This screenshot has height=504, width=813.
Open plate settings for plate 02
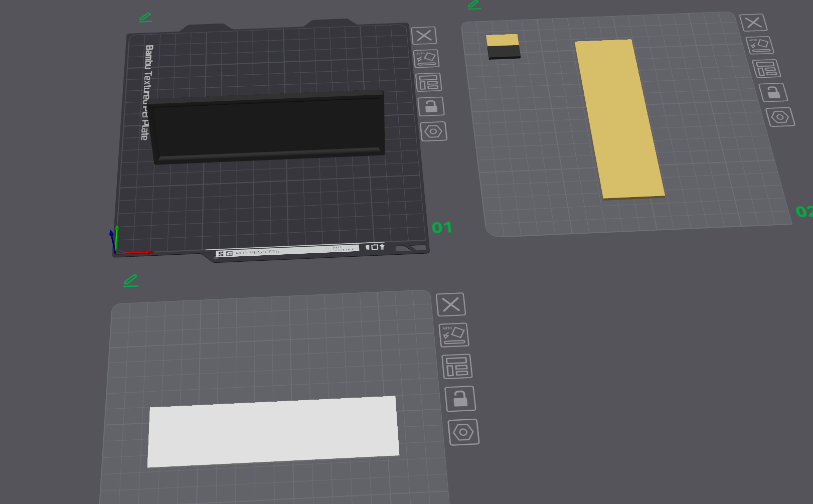[780, 117]
